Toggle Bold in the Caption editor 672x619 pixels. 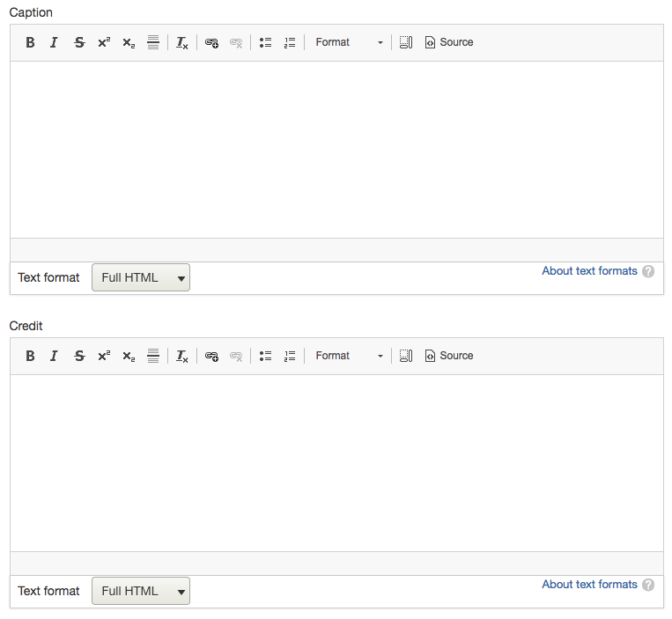coord(30,42)
